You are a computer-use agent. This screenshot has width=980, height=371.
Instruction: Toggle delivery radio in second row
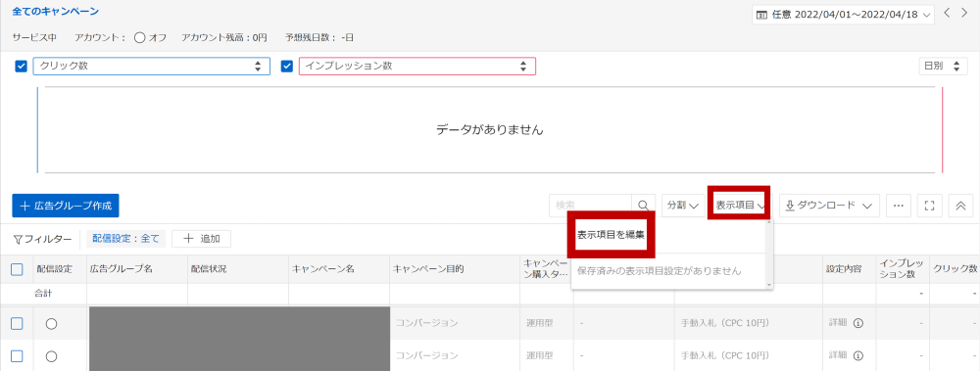coord(52,356)
